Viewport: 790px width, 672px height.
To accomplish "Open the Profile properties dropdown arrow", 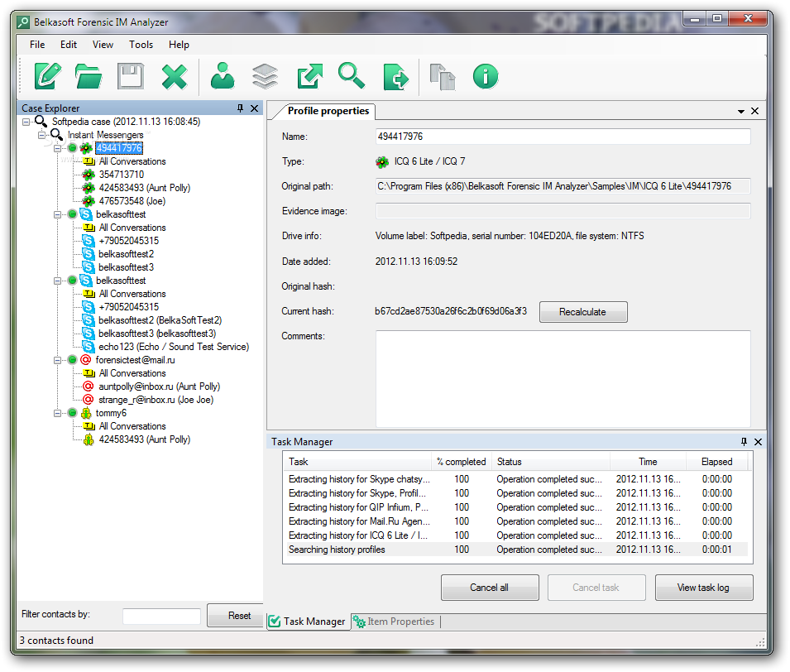I will point(741,112).
